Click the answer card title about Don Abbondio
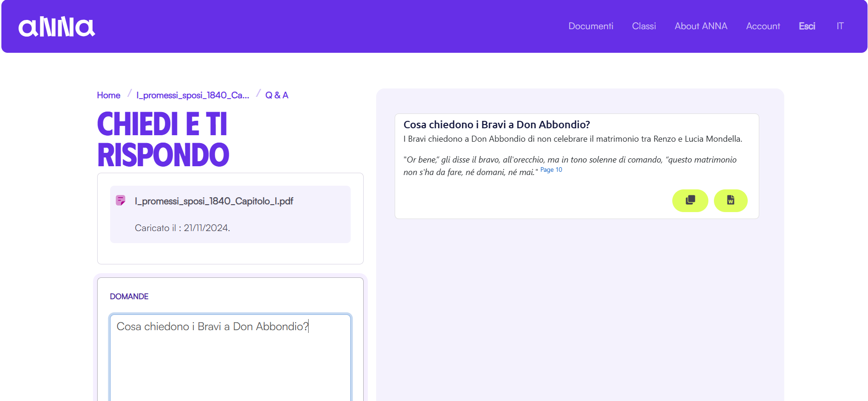868x401 pixels. (496, 125)
